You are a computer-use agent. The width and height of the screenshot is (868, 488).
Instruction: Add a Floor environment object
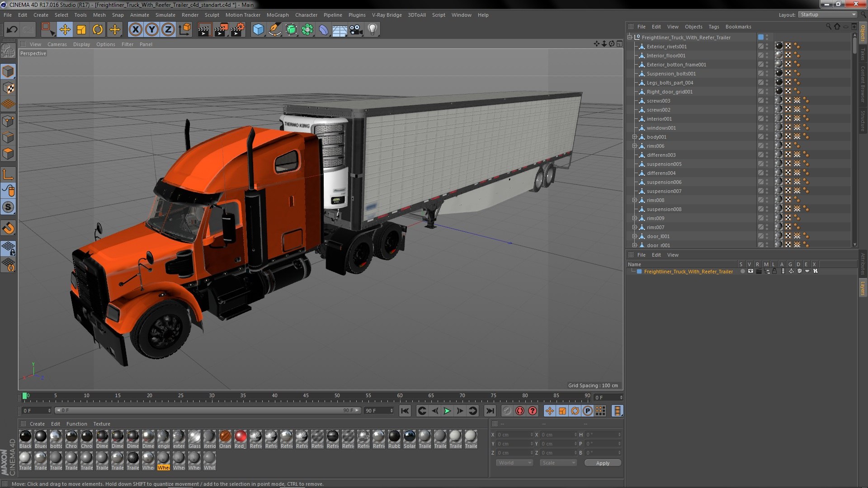click(x=340, y=30)
